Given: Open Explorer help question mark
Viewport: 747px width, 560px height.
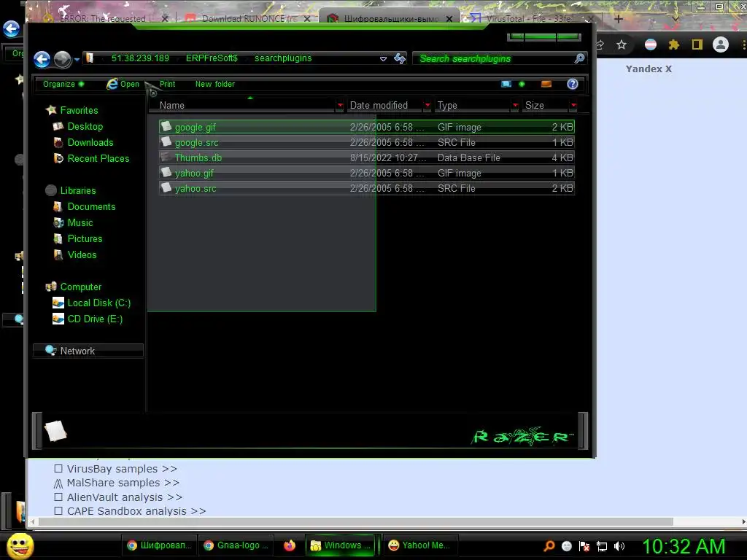Looking at the screenshot, I should point(572,84).
